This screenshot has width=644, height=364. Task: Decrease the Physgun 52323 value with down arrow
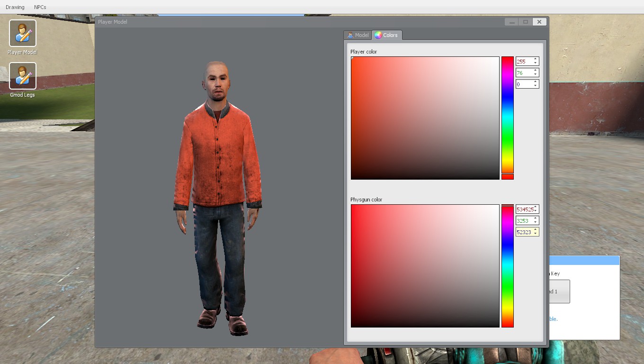tap(536, 234)
